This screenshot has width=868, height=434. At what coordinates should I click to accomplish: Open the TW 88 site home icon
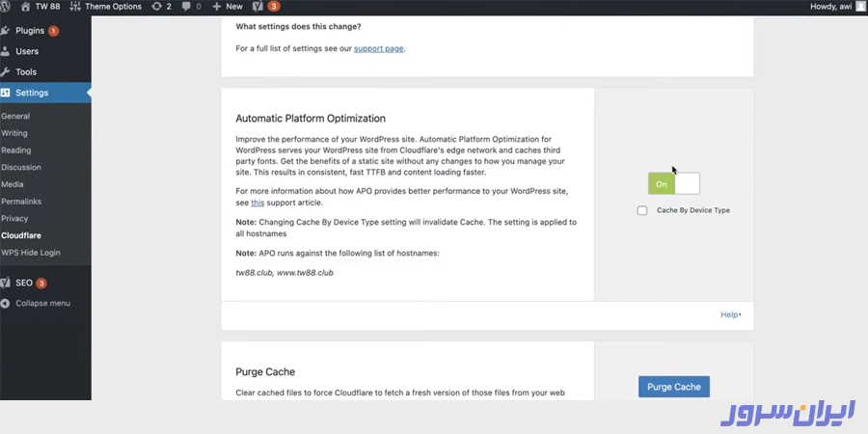tap(25, 7)
